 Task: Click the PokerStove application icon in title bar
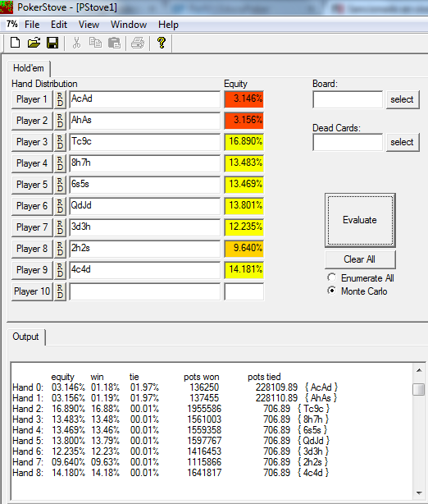pyautogui.click(x=7, y=7)
